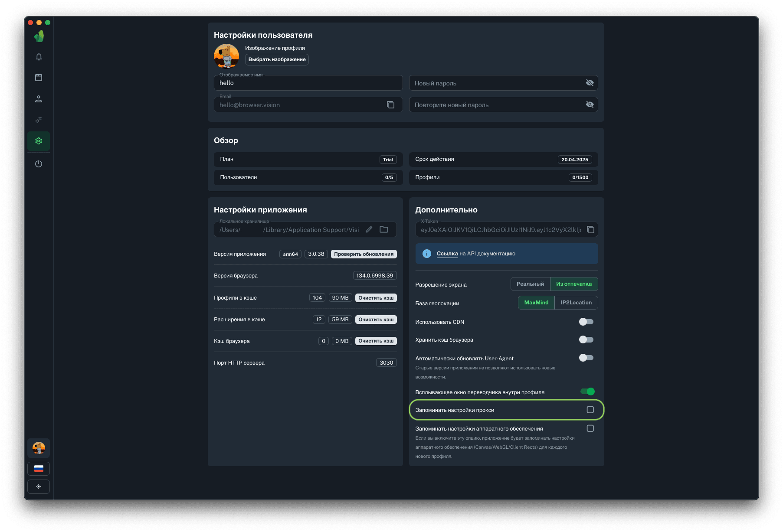Switch theme using the sun icon
Image resolution: width=783 pixels, height=532 pixels.
click(39, 486)
